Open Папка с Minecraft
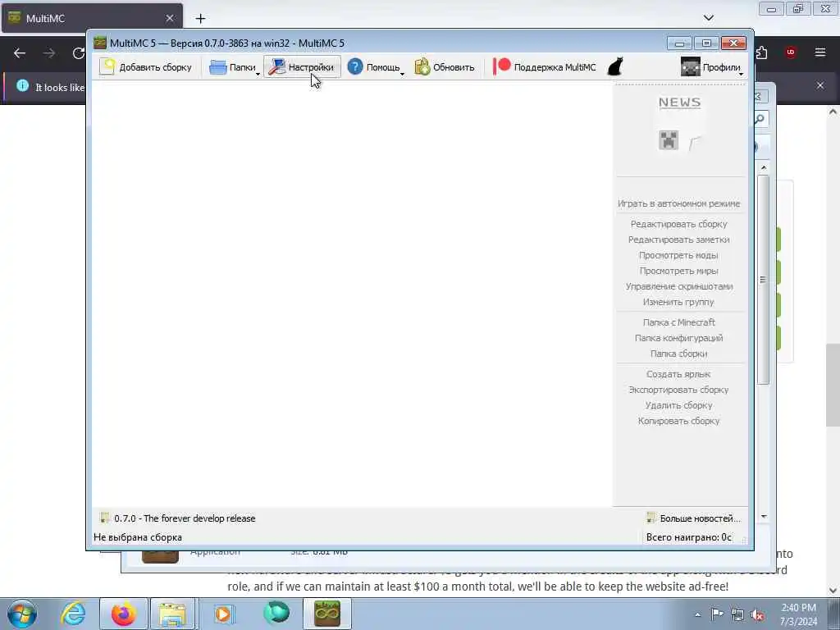Image resolution: width=840 pixels, height=630 pixels. (x=678, y=322)
